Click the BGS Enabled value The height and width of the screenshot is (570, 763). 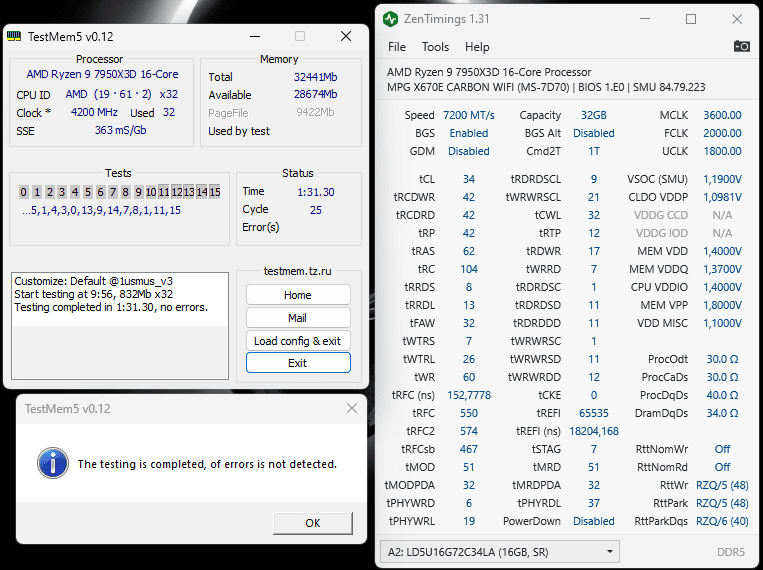point(469,133)
